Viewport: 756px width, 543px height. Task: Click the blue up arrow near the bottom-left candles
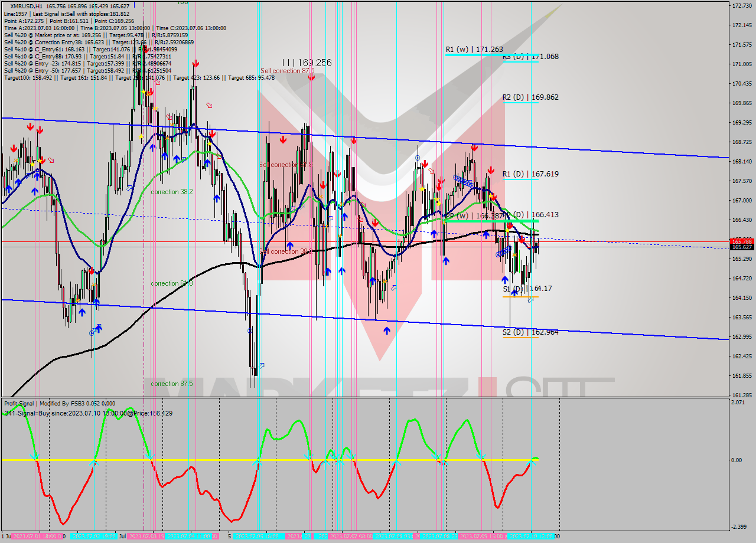[x=82, y=313]
